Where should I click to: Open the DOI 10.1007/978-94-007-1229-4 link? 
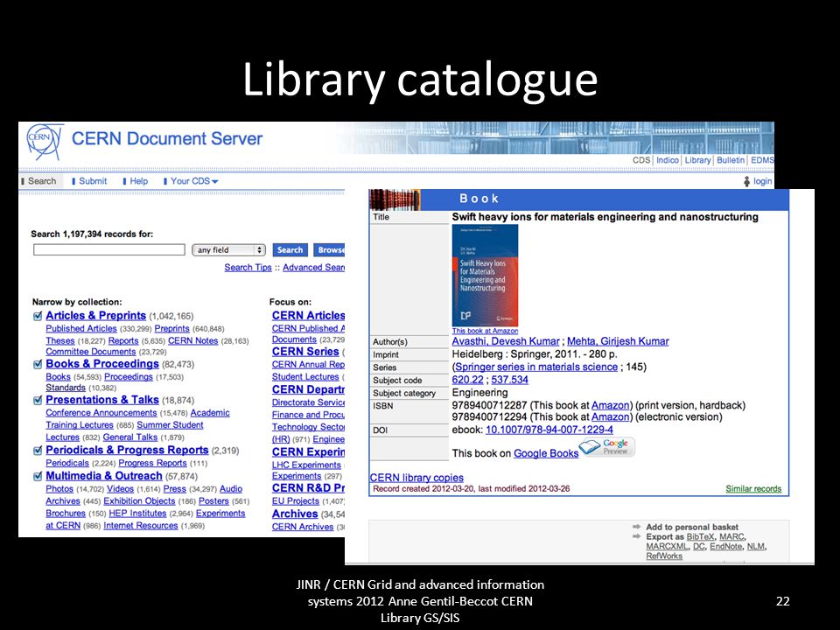(549, 430)
